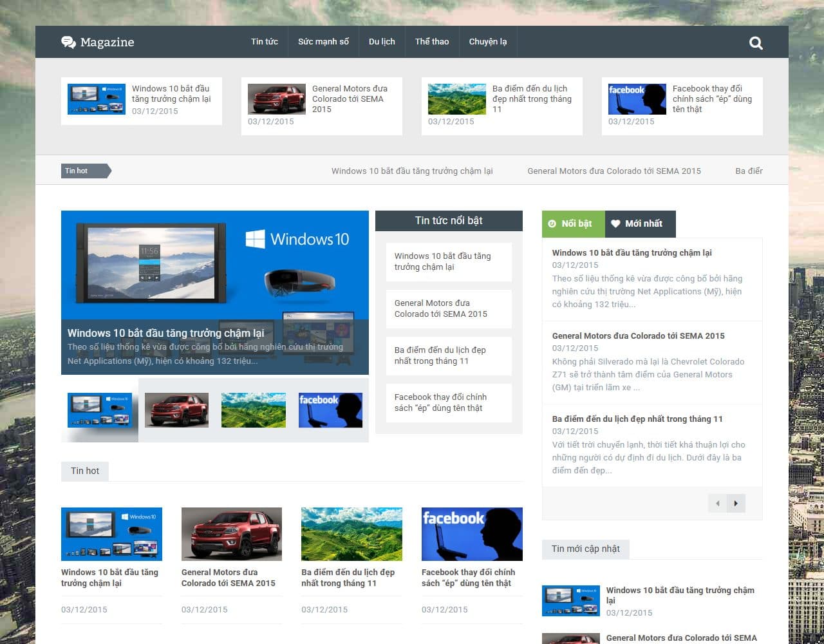
Task: Click the clock icon on Nổi bật tab
Action: point(552,223)
